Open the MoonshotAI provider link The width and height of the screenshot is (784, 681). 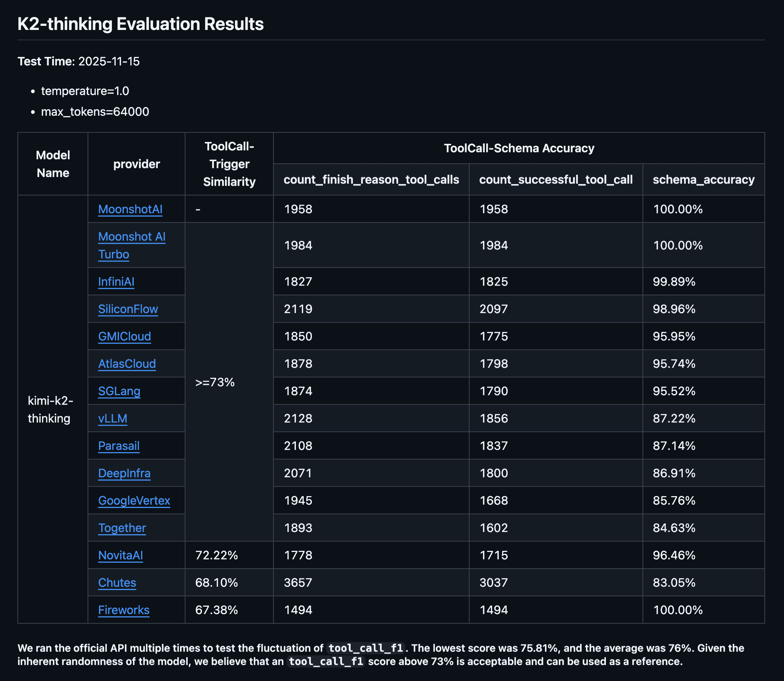[130, 209]
